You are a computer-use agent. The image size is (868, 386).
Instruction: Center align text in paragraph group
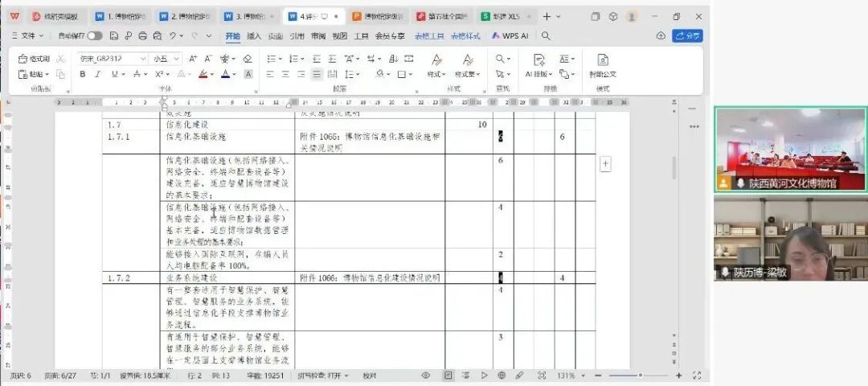[285, 74]
